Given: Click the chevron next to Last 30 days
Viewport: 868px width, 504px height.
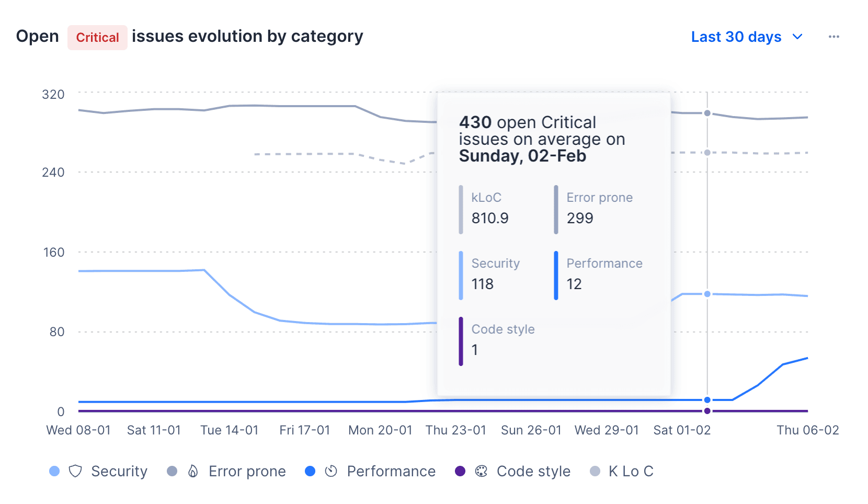Looking at the screenshot, I should (x=797, y=37).
